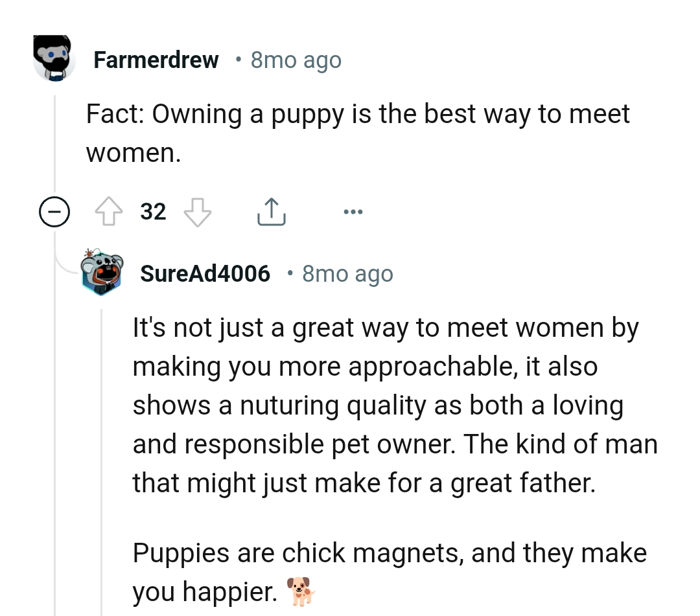The width and height of the screenshot is (700, 616).
Task: Toggle a downvote on Farmerdrew's comment
Action: pos(198,211)
